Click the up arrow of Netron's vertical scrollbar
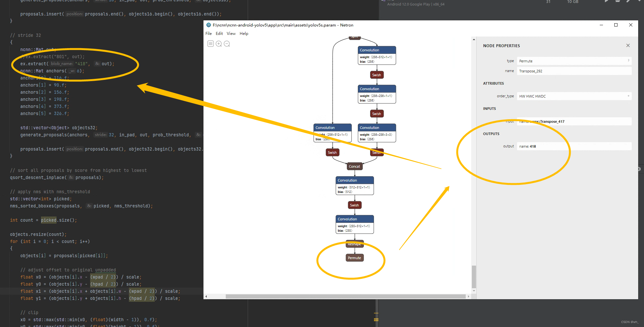This screenshot has height=327, width=644. point(474,39)
